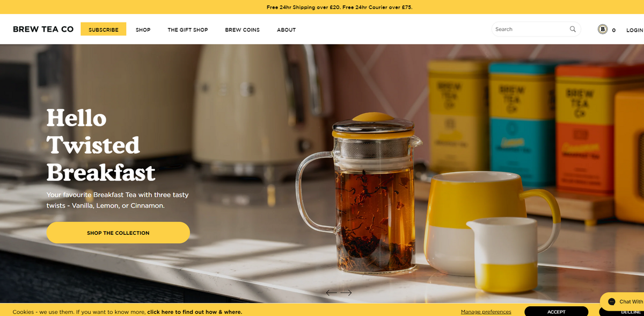
Task: Click the Login link
Action: 635,30
